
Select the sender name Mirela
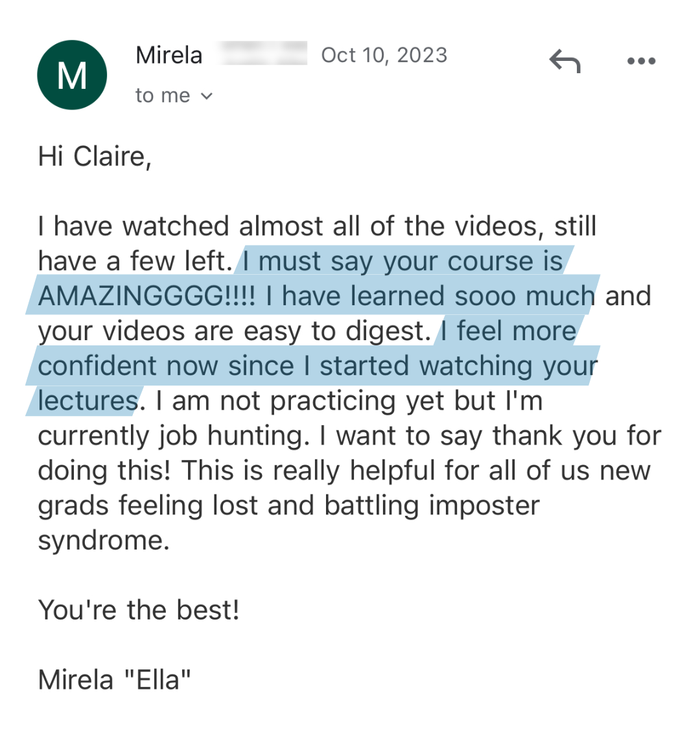(x=169, y=55)
